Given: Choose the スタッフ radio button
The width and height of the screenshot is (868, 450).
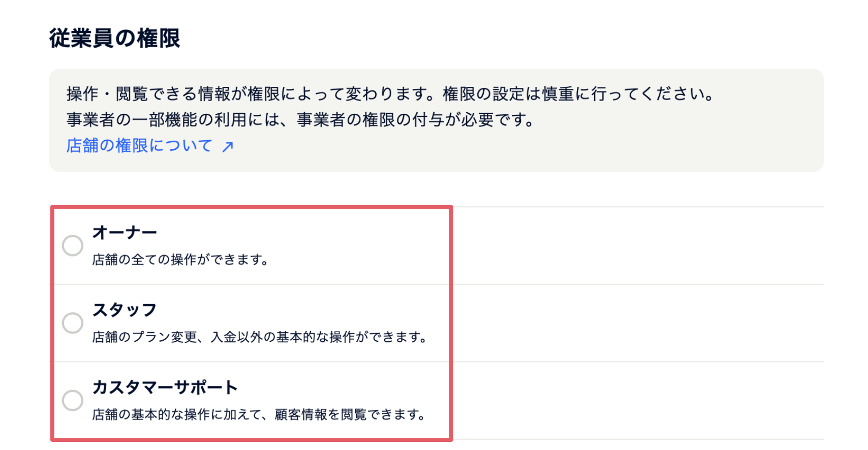Looking at the screenshot, I should (73, 323).
